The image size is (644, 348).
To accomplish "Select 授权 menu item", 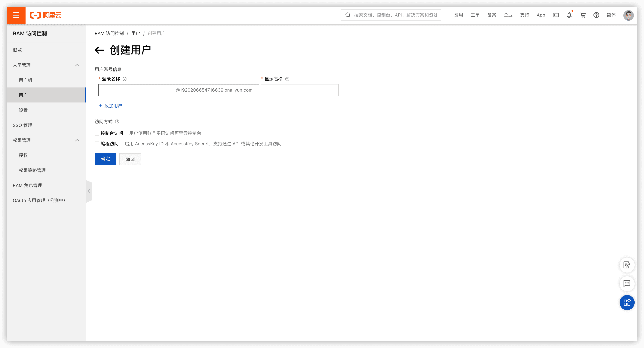I will click(23, 155).
